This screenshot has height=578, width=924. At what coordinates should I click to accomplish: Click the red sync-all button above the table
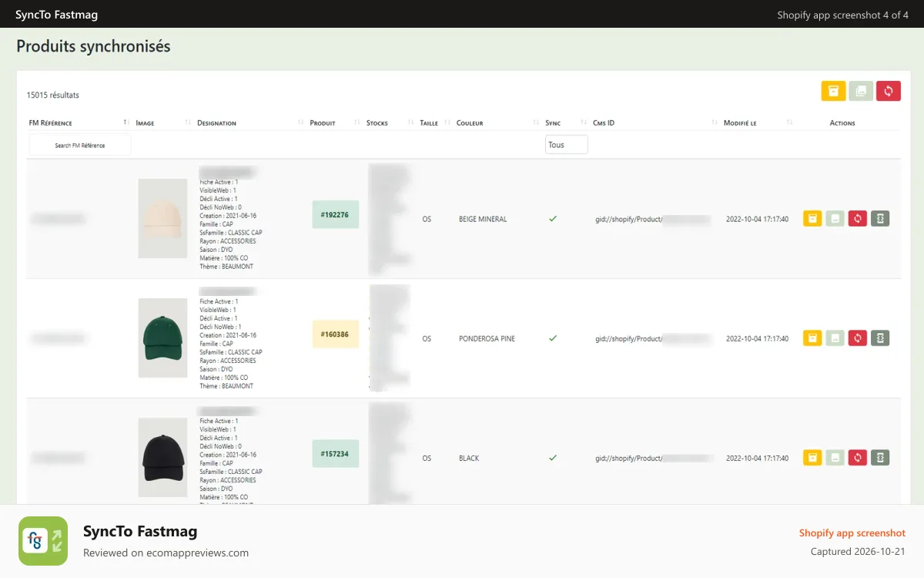(889, 91)
